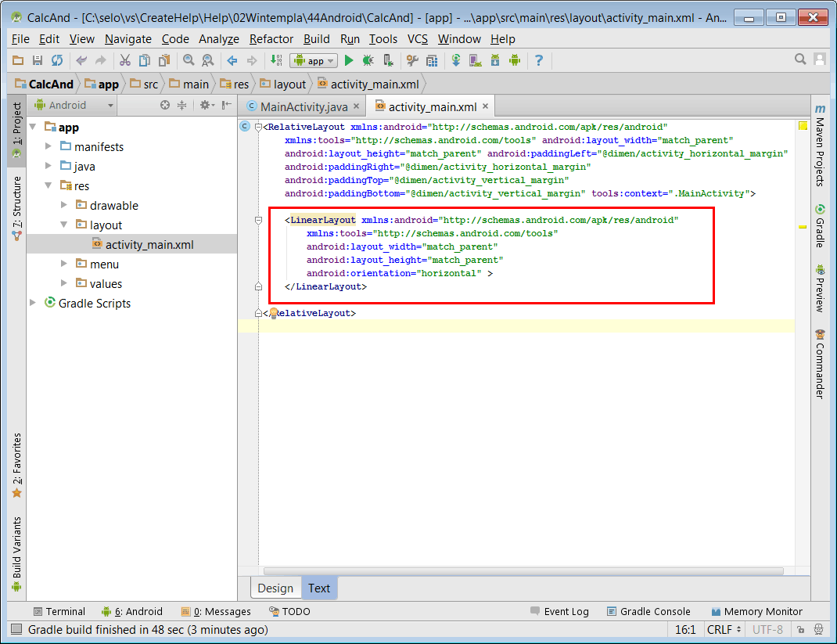The width and height of the screenshot is (837, 644).
Task: Open the Maven Projects side panel
Action: tap(820, 146)
